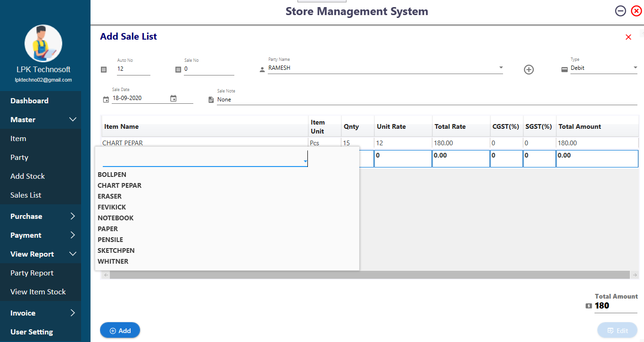Screen dimensions: 644x342
Task: Open Sales List in the sidebar
Action: point(26,195)
